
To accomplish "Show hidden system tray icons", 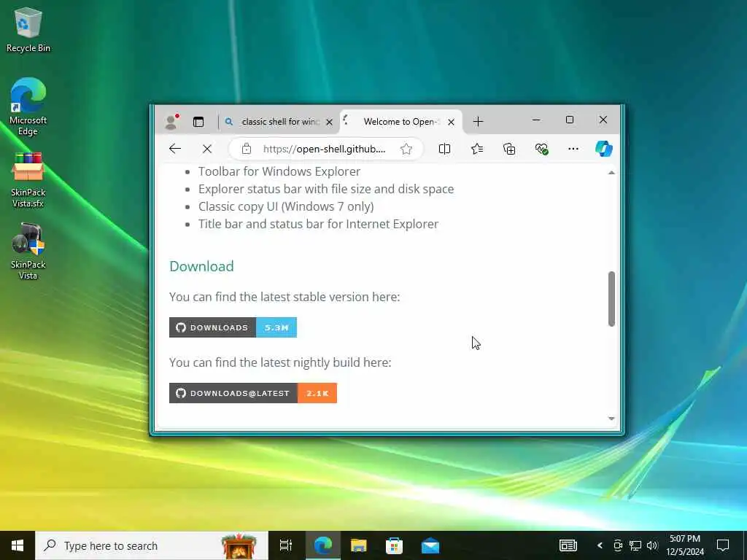I will coord(600,545).
